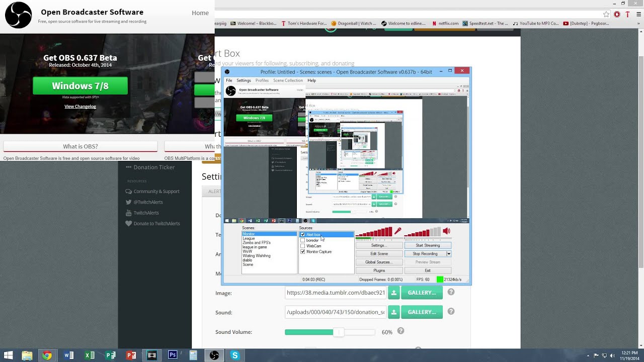
Task: Open Community & Support in sidebar
Action: 152,192
